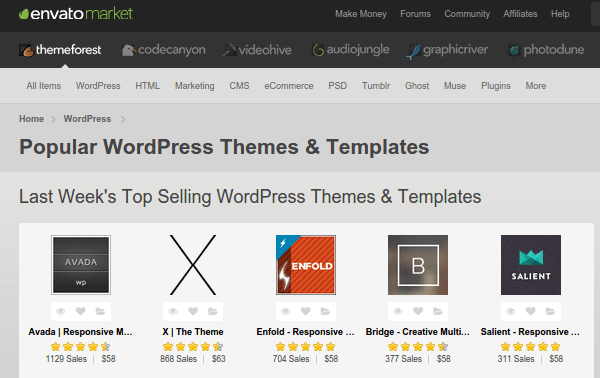Add Enfold to a collection folder
Viewport: 600px width, 378px height.
coord(325,311)
